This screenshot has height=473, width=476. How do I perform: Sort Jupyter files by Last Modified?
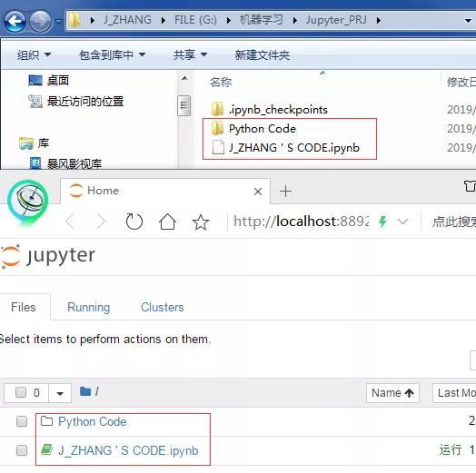click(x=454, y=393)
